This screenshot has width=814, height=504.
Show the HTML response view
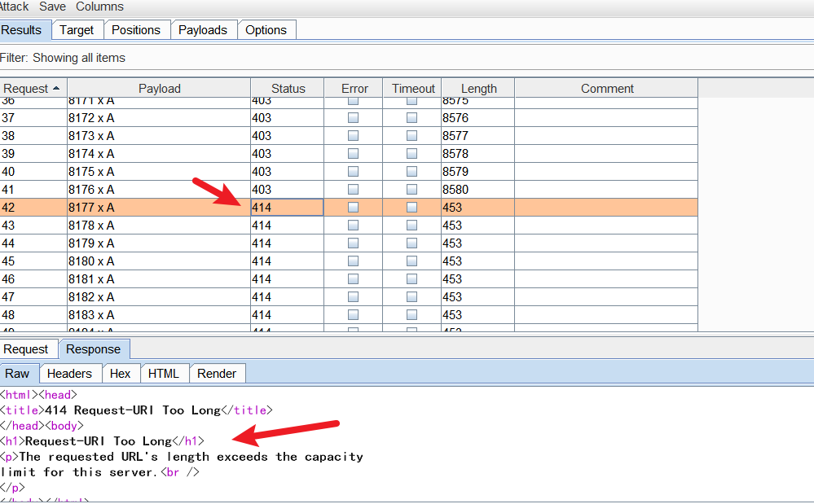[x=164, y=374]
